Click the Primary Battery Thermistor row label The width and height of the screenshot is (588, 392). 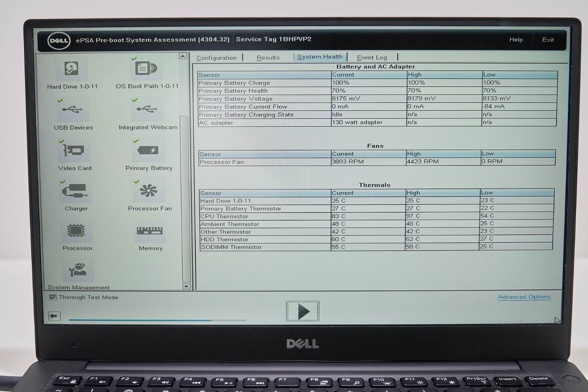click(241, 209)
